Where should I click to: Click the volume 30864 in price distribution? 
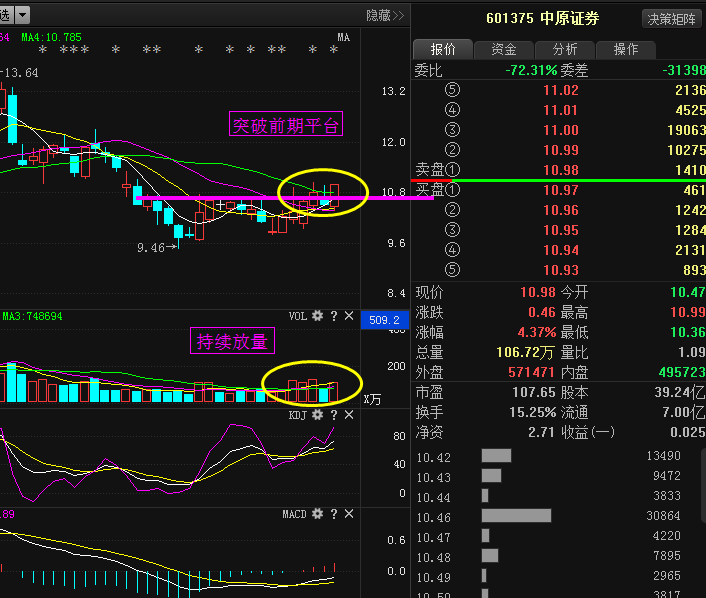pos(663,516)
